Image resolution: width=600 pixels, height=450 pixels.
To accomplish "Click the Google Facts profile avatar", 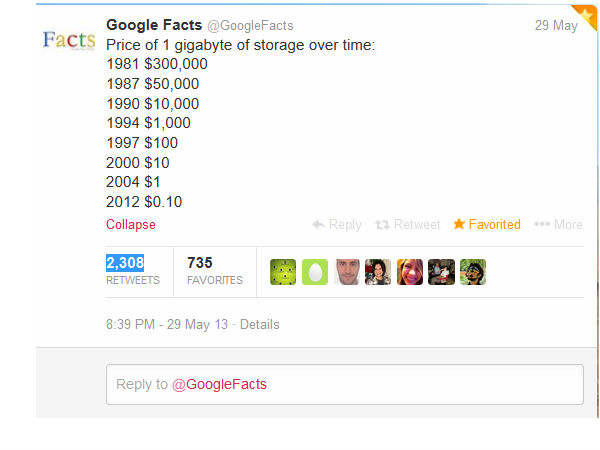I will point(69,41).
